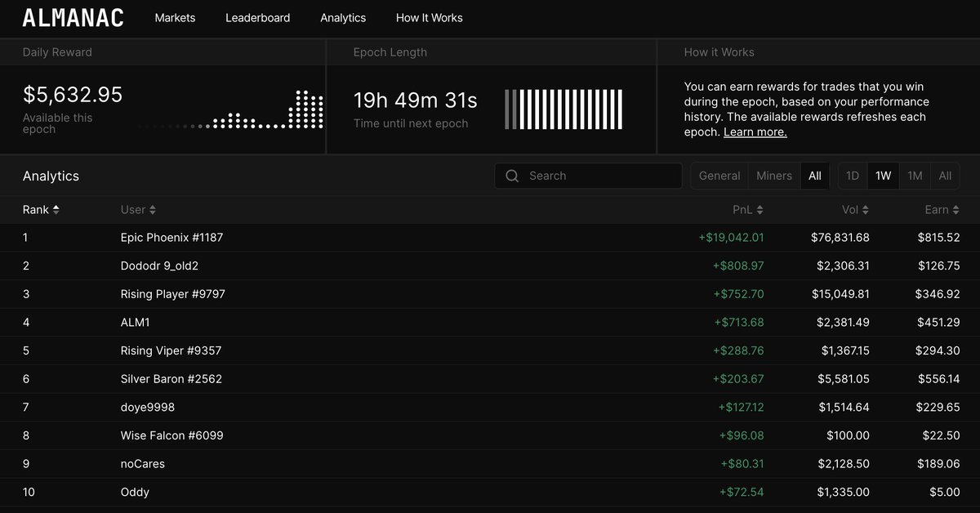980x513 pixels.
Task: Click PnL value +$19,042.01
Action: [731, 238]
